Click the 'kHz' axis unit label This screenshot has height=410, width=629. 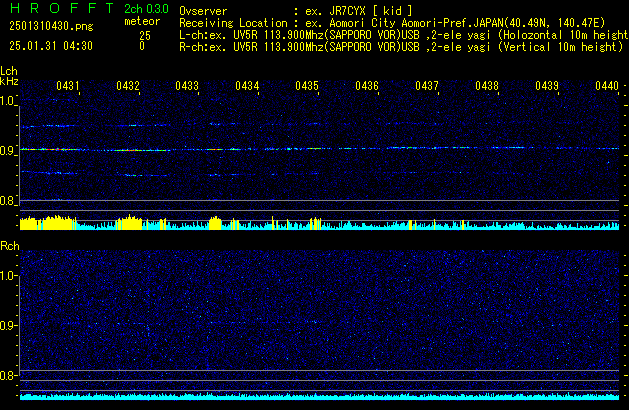pyautogui.click(x=9, y=81)
